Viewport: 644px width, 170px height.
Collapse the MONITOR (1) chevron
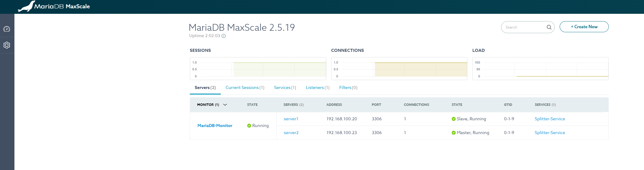tap(225, 105)
